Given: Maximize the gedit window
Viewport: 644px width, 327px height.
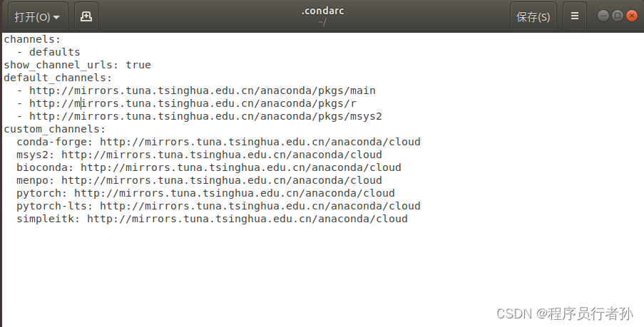Looking at the screenshot, I should 618,16.
